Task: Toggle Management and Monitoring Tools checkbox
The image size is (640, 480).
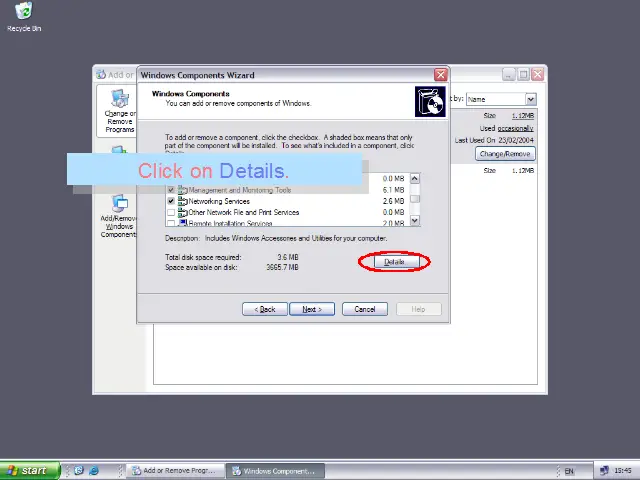Action: click(x=171, y=190)
